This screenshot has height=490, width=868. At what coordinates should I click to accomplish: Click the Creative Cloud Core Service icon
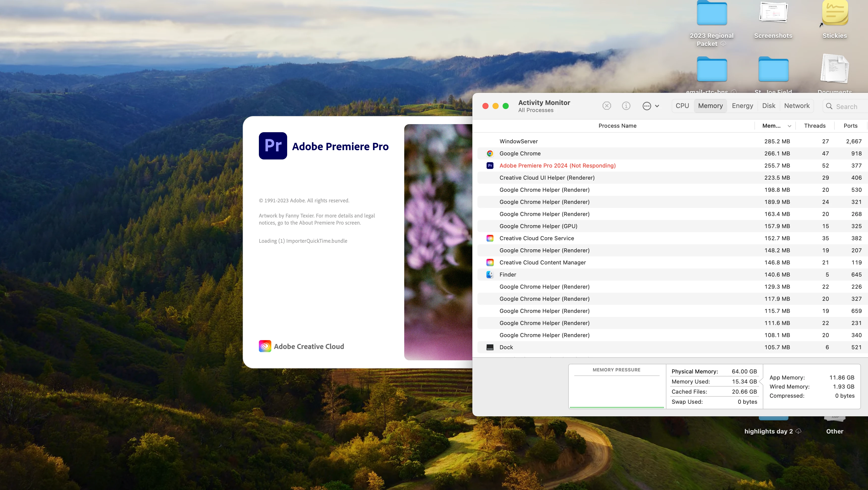click(x=490, y=238)
